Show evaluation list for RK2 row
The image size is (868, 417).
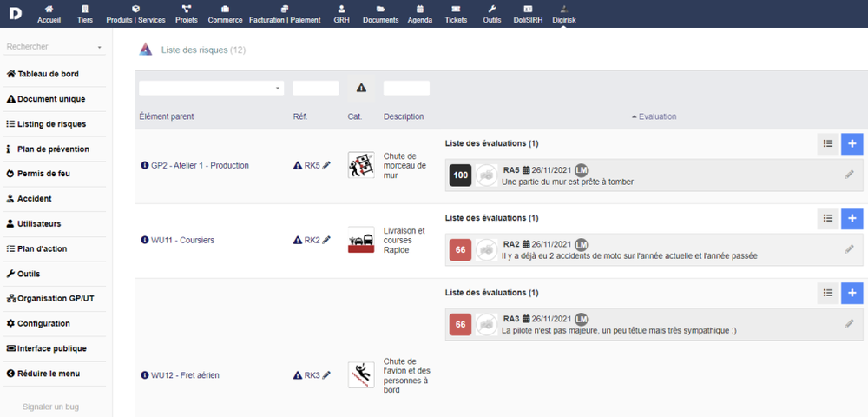tap(828, 218)
